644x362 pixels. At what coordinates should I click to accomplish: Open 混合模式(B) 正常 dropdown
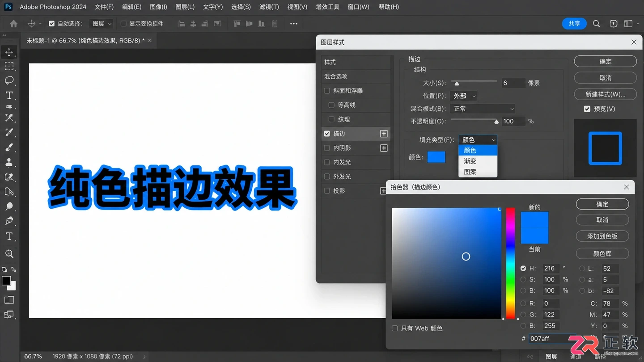(x=483, y=109)
